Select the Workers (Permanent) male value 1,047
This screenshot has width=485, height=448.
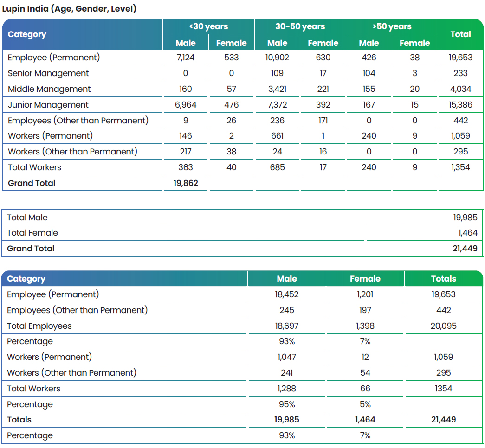(287, 357)
